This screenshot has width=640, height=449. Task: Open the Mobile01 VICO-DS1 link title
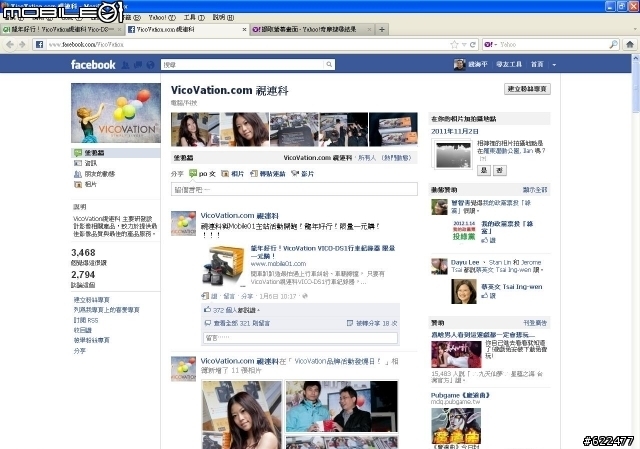point(323,252)
